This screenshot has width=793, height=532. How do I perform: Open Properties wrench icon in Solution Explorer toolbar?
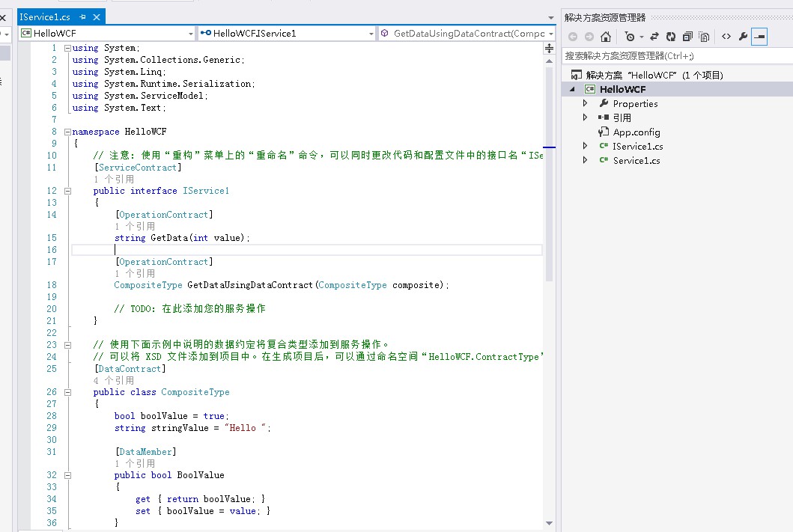click(x=743, y=37)
